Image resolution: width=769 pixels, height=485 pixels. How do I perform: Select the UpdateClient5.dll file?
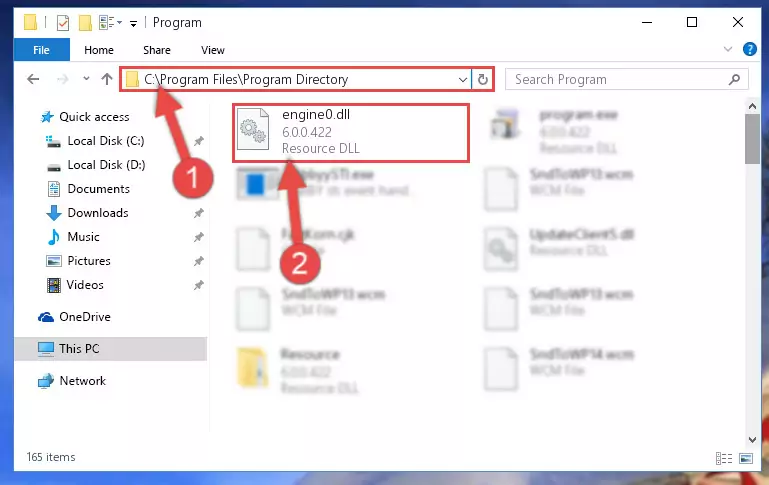click(x=559, y=249)
